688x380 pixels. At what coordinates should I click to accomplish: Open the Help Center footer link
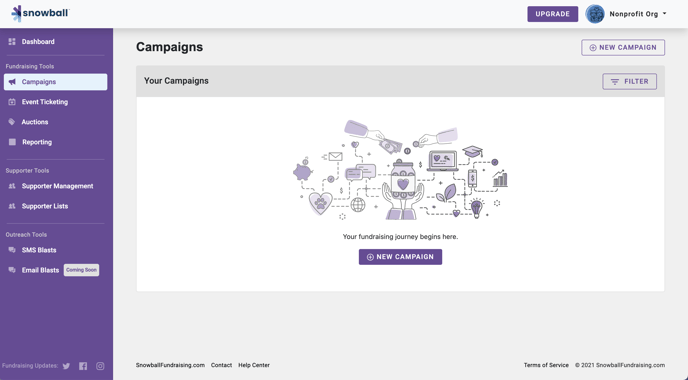click(254, 365)
